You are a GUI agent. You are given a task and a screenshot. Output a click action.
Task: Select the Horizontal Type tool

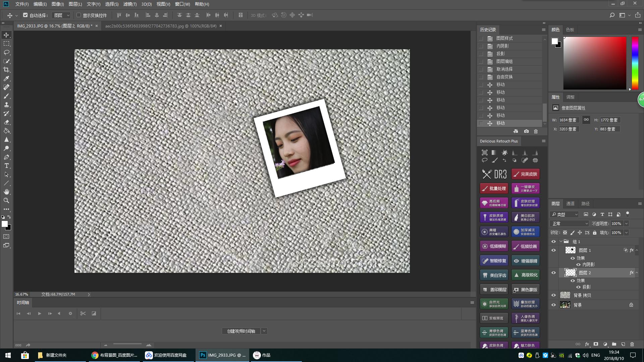point(6,166)
